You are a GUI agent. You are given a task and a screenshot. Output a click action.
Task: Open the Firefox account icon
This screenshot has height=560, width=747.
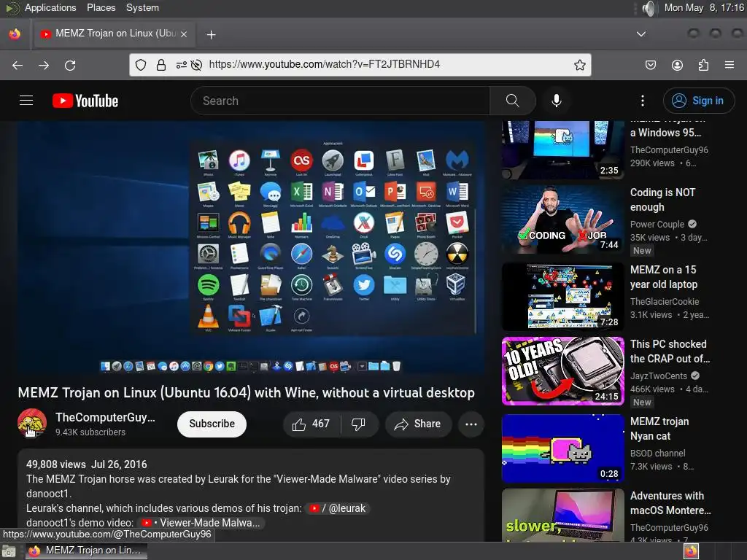coord(677,65)
